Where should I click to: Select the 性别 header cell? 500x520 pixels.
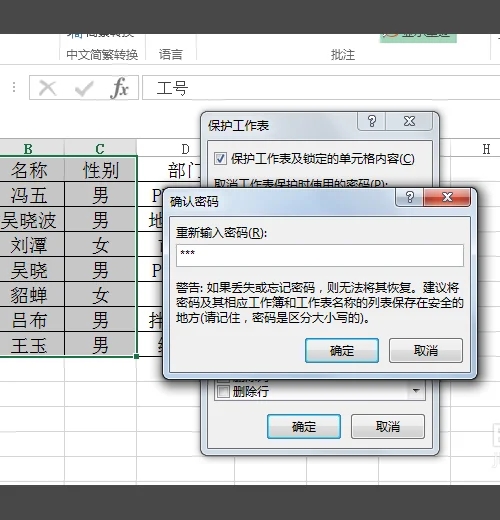[x=100, y=170]
